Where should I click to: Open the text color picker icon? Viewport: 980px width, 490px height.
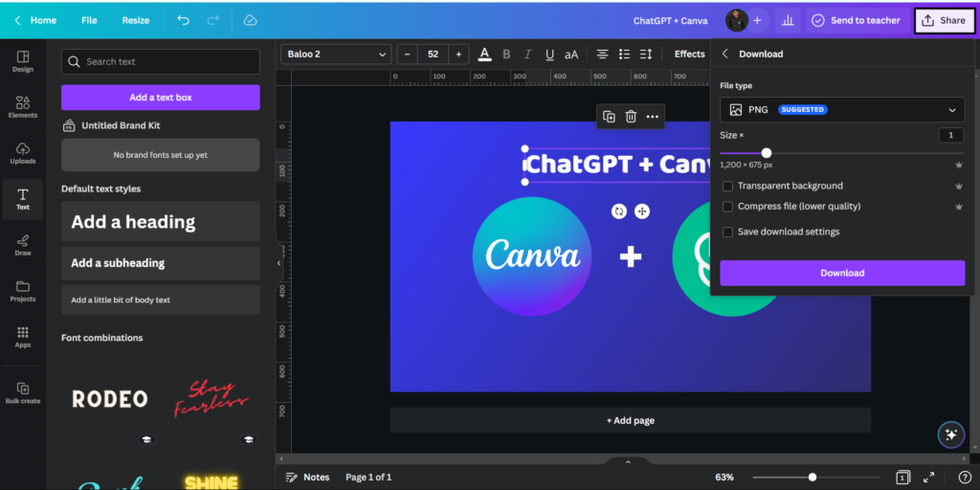tap(484, 55)
